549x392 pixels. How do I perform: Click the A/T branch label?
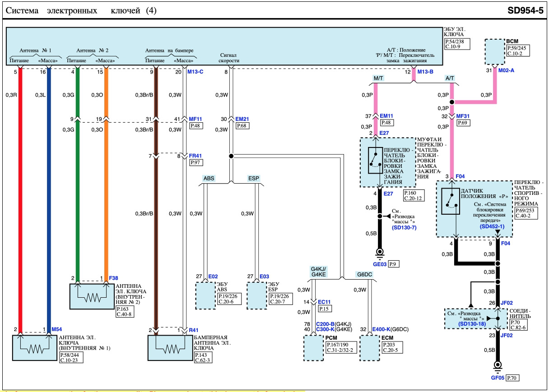click(x=450, y=78)
